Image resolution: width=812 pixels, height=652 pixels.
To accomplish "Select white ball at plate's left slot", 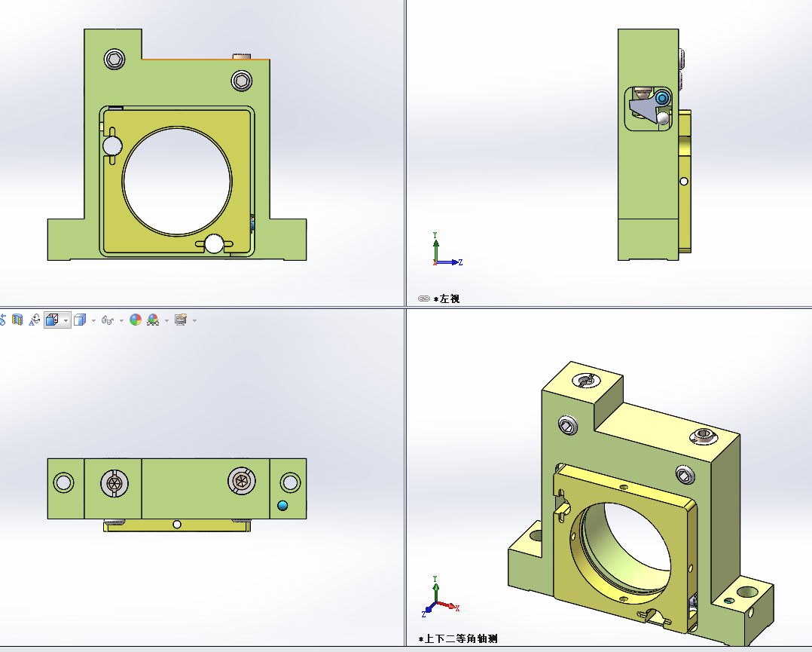I will click(x=111, y=145).
